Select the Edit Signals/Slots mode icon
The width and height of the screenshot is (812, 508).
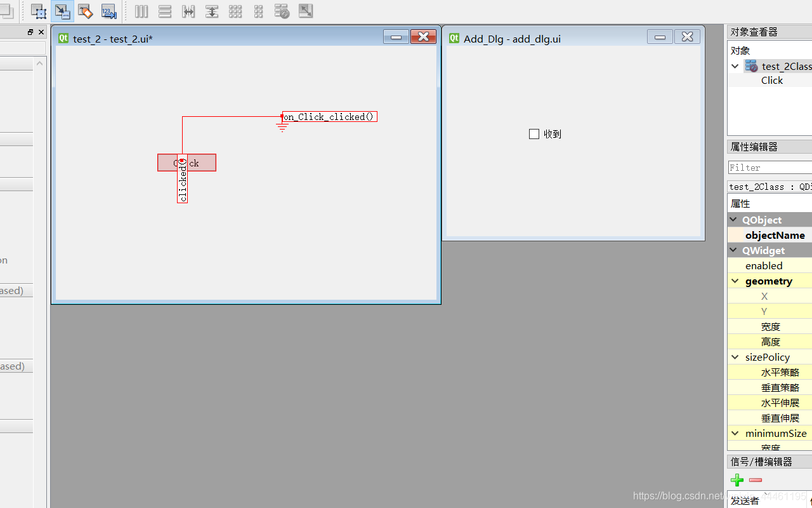pos(62,11)
